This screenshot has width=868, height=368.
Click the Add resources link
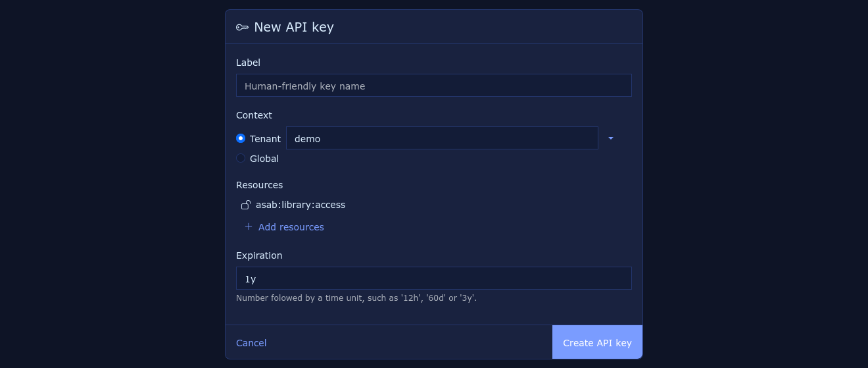[291, 227]
